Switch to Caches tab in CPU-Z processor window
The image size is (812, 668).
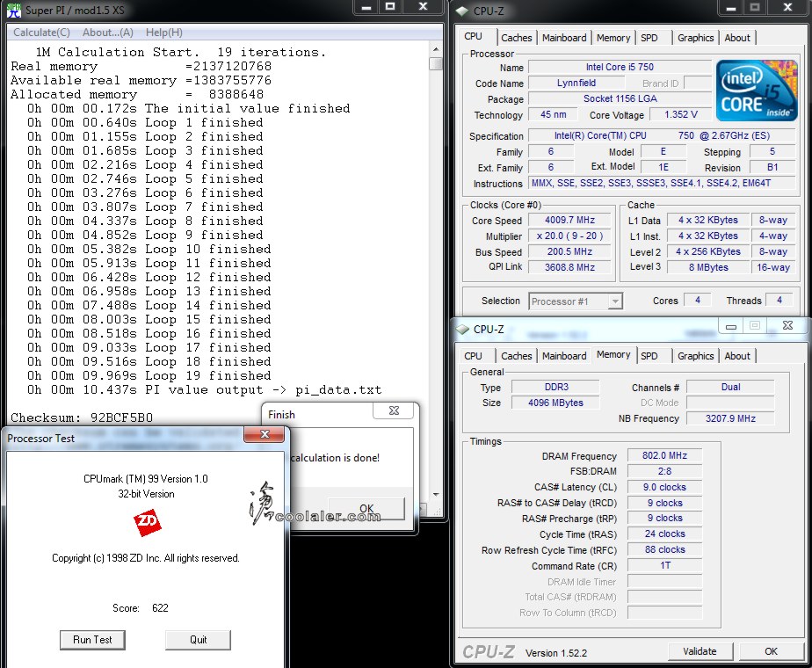click(x=517, y=38)
